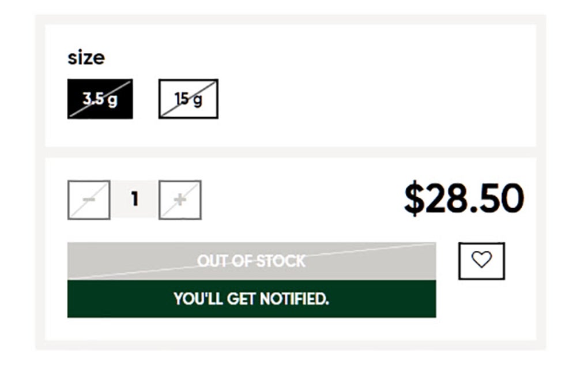Toggle the black 3.5 g size swatch
This screenshot has width=588, height=368.
point(100,99)
